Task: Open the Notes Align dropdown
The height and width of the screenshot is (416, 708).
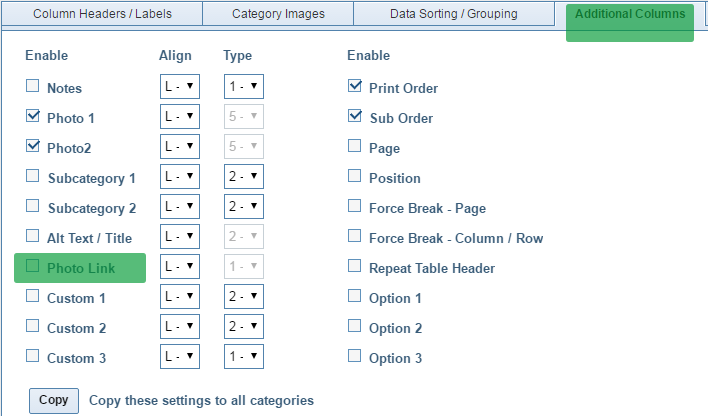Action: 180,88
